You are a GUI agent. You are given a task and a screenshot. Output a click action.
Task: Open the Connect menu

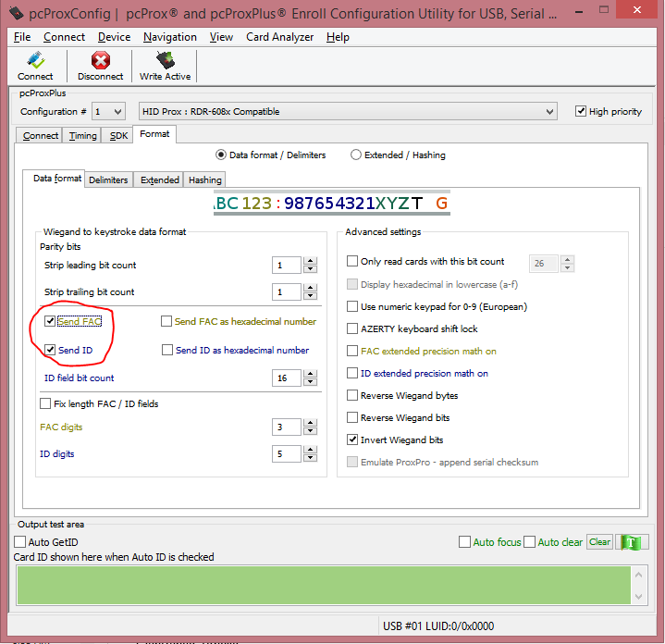[x=64, y=37]
